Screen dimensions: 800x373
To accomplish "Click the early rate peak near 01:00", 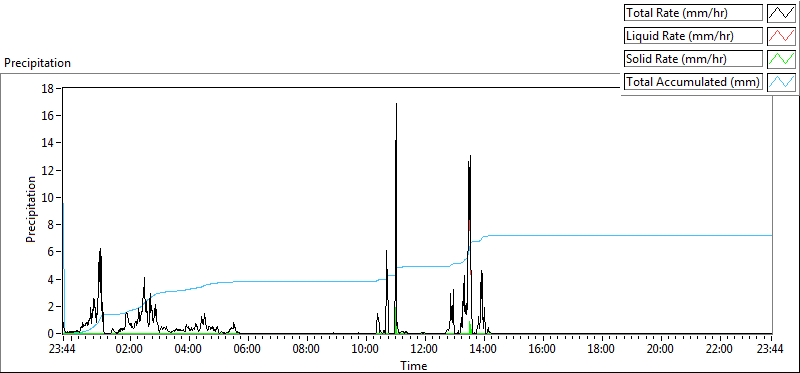I will pyautogui.click(x=101, y=249).
